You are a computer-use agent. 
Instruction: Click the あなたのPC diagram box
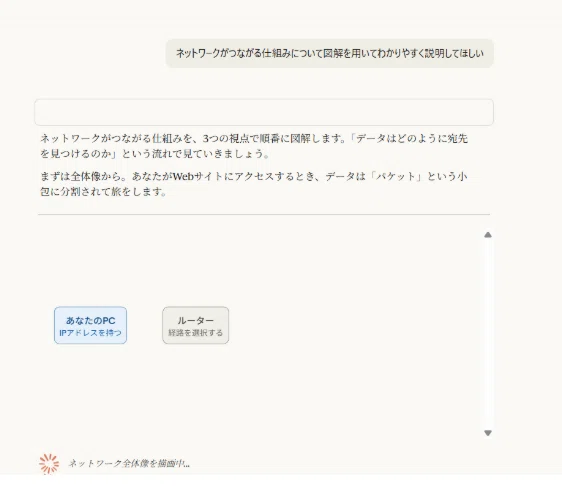click(90, 325)
